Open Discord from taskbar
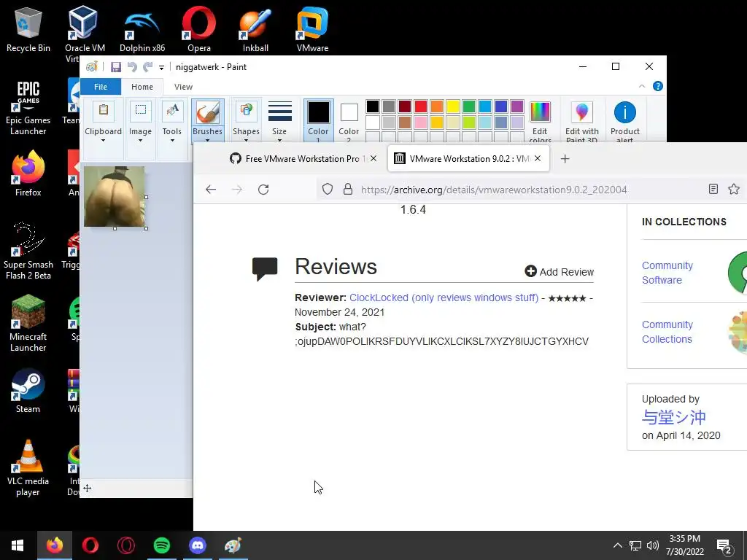This screenshot has height=560, width=747. pyautogui.click(x=198, y=545)
